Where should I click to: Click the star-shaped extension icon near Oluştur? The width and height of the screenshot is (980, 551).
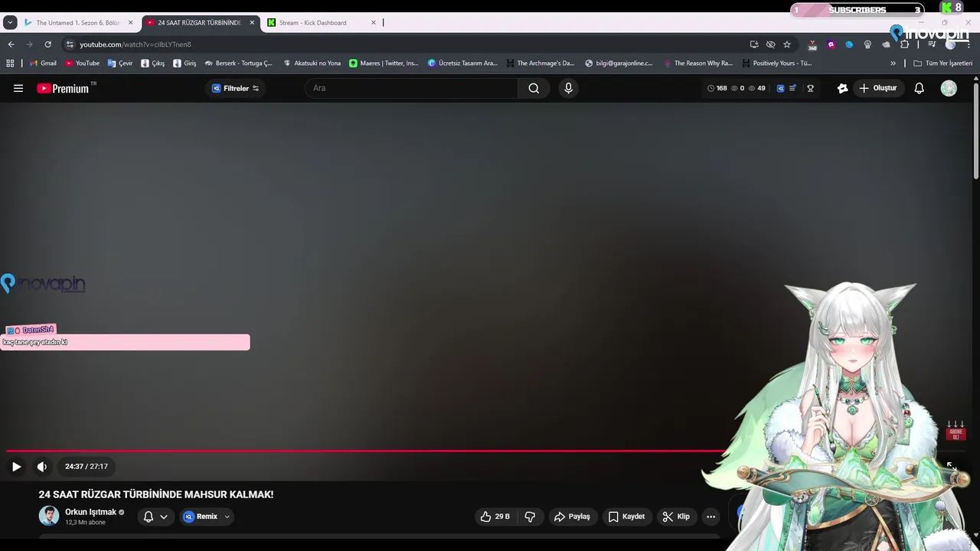click(x=842, y=88)
